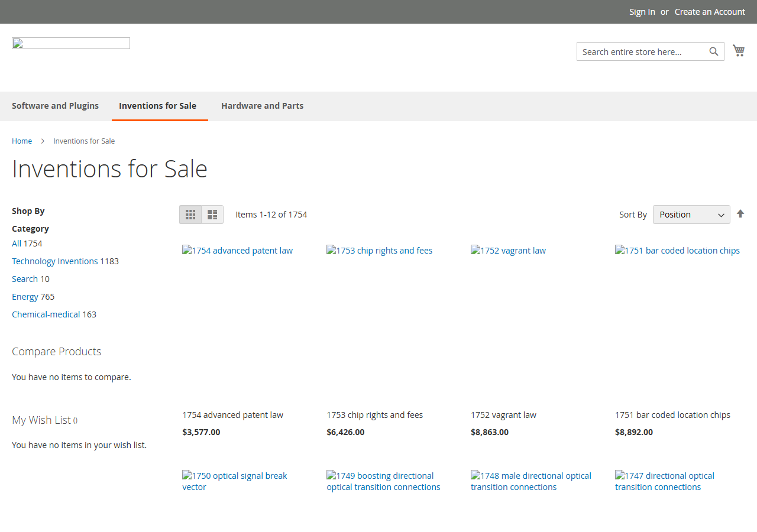757x532 pixels.
Task: Open 1748 male directional optical image
Action: point(531,481)
